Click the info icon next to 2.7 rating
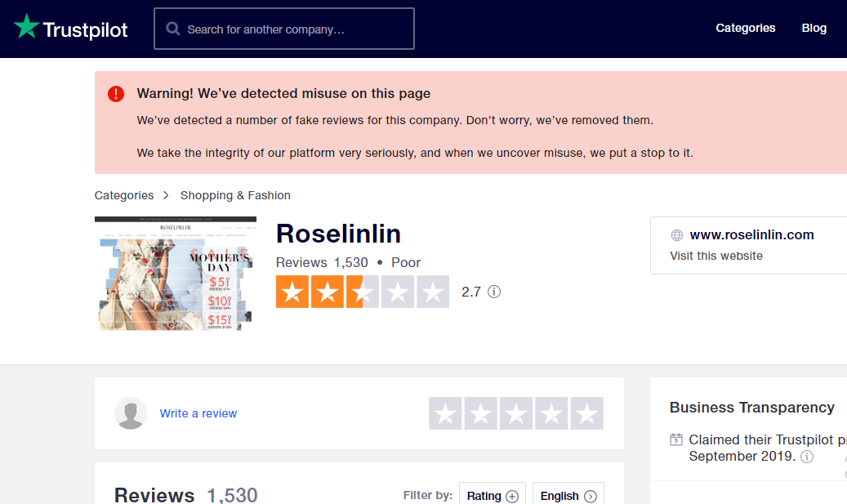The width and height of the screenshot is (847, 504). (494, 292)
